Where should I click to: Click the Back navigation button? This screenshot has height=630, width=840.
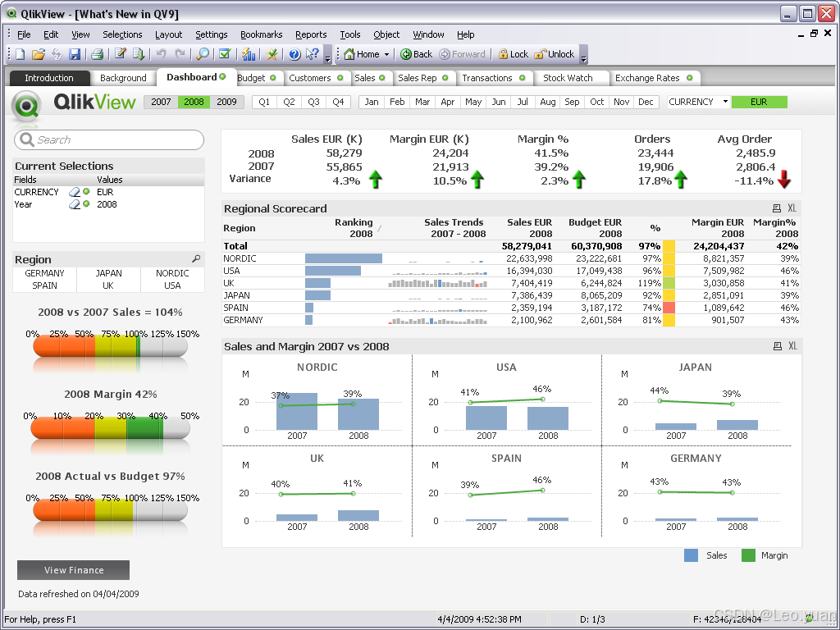(x=416, y=54)
